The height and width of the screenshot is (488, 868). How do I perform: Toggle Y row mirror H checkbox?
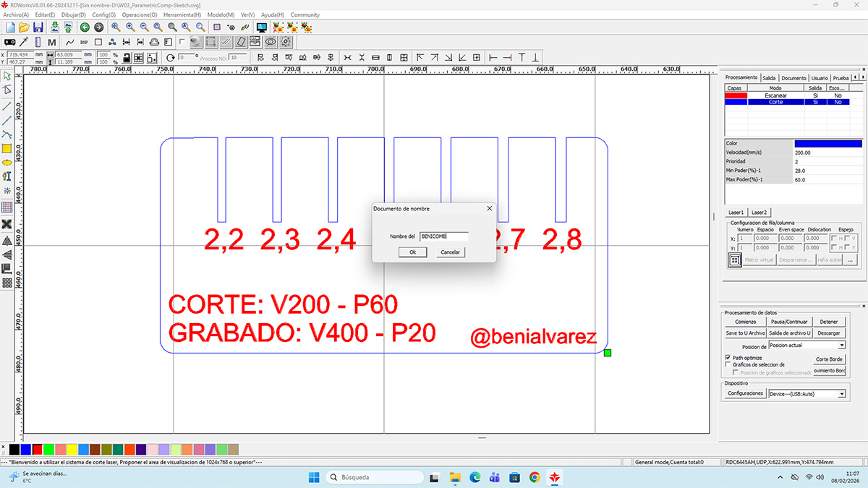coord(834,247)
